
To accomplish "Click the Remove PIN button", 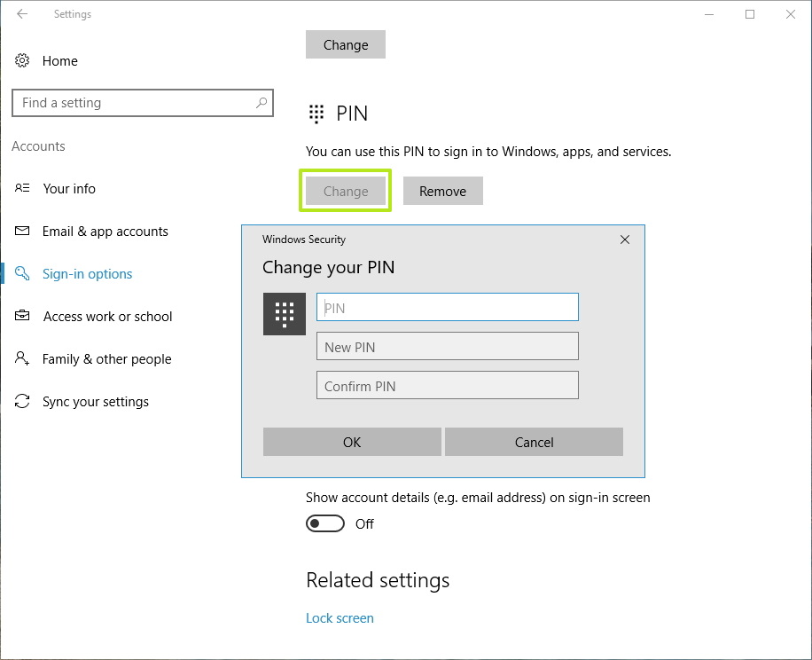I will coord(442,191).
